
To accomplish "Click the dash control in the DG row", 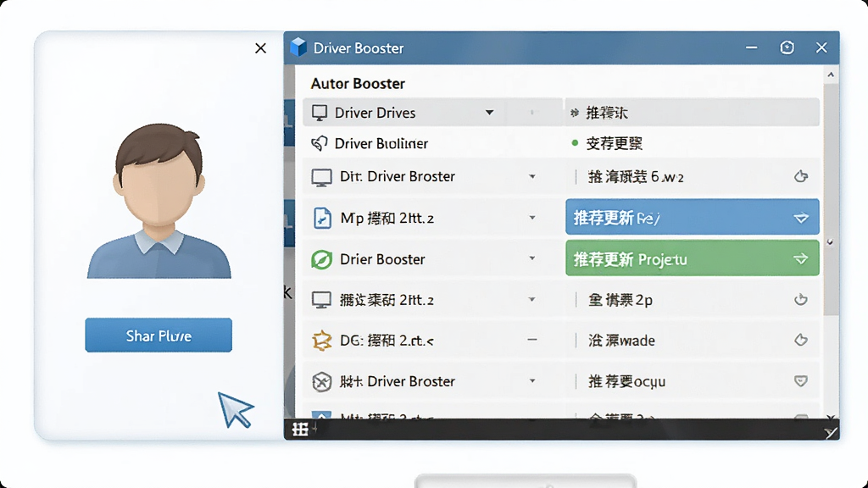I will [x=532, y=340].
